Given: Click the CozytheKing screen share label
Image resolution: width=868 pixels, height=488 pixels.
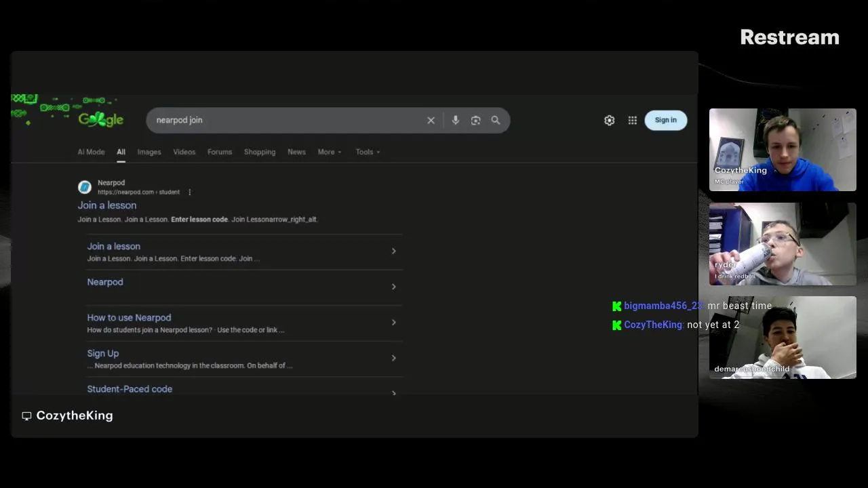Looking at the screenshot, I should [75, 416].
